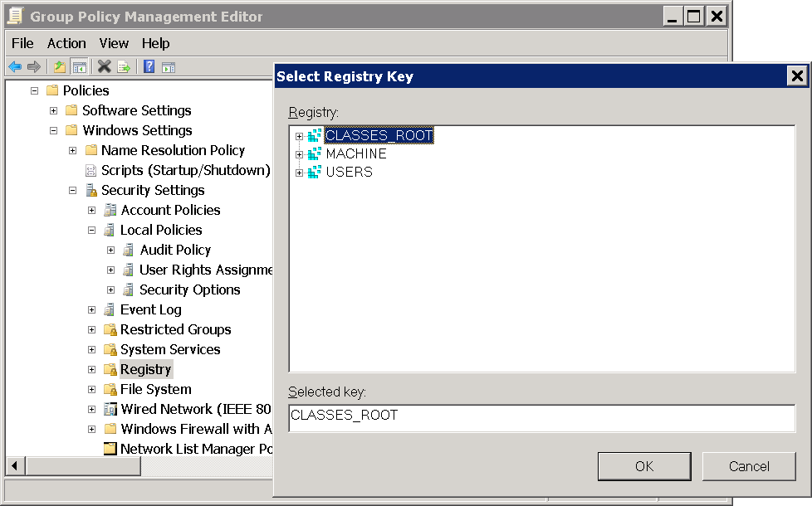Toggle Show/Hide Console Tree toolbar icon

[x=80, y=67]
